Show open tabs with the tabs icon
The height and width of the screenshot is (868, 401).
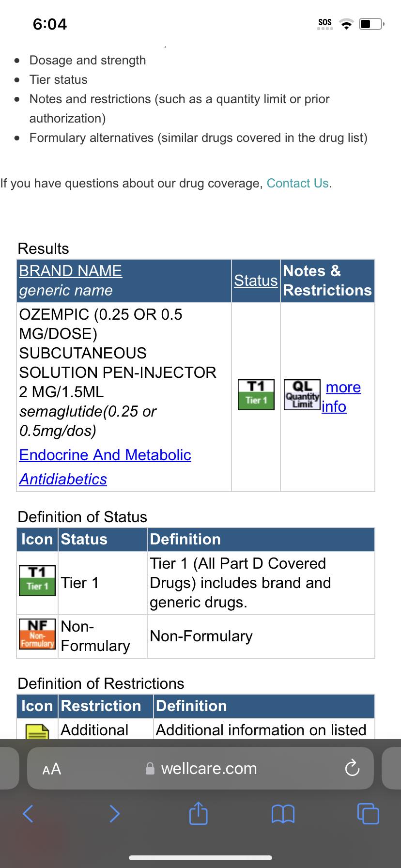coord(368,813)
